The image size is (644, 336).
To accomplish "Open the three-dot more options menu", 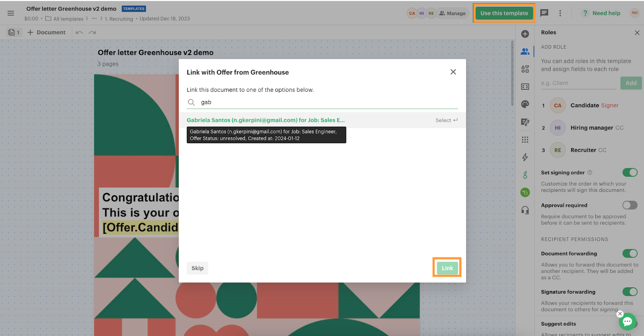I will pos(560,13).
